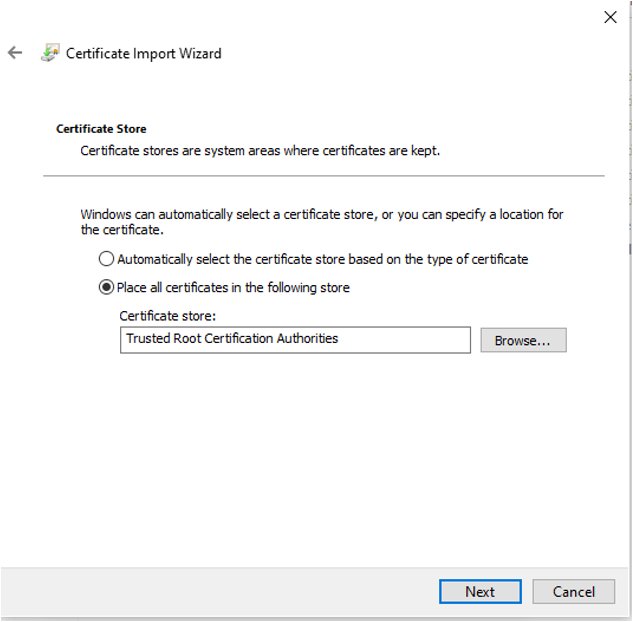Screen dimensions: 633x622
Task: Click the bold 'Certificate Store' heading
Action: [101, 129]
